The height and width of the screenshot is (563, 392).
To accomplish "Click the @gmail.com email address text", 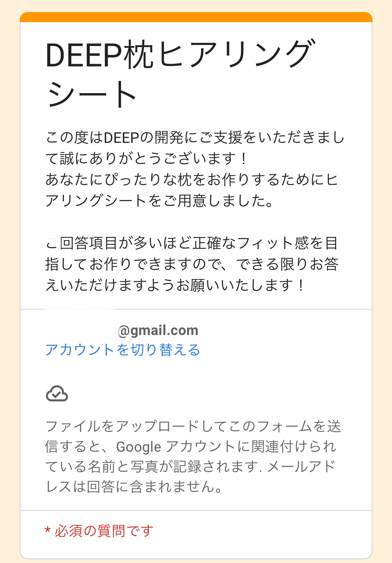I will (158, 330).
